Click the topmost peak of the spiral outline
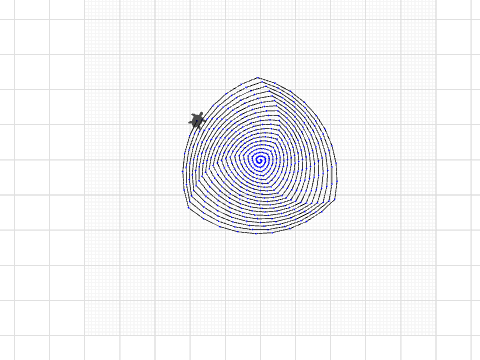 [258, 78]
